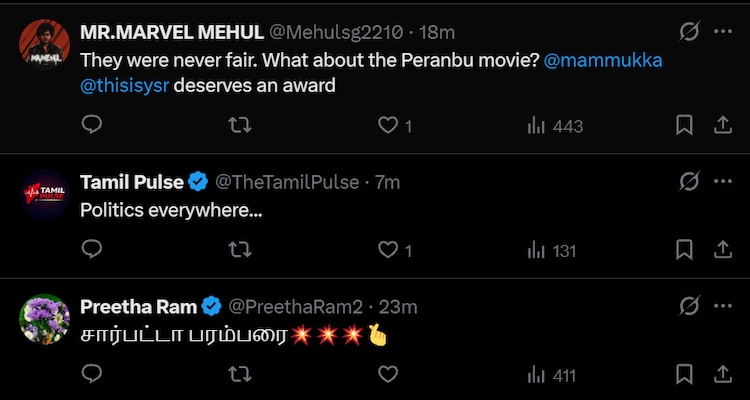Like MR.MARVEL MEHUL's Peranbu tweet
Screen dimensions: 750x400
pyautogui.click(x=388, y=125)
